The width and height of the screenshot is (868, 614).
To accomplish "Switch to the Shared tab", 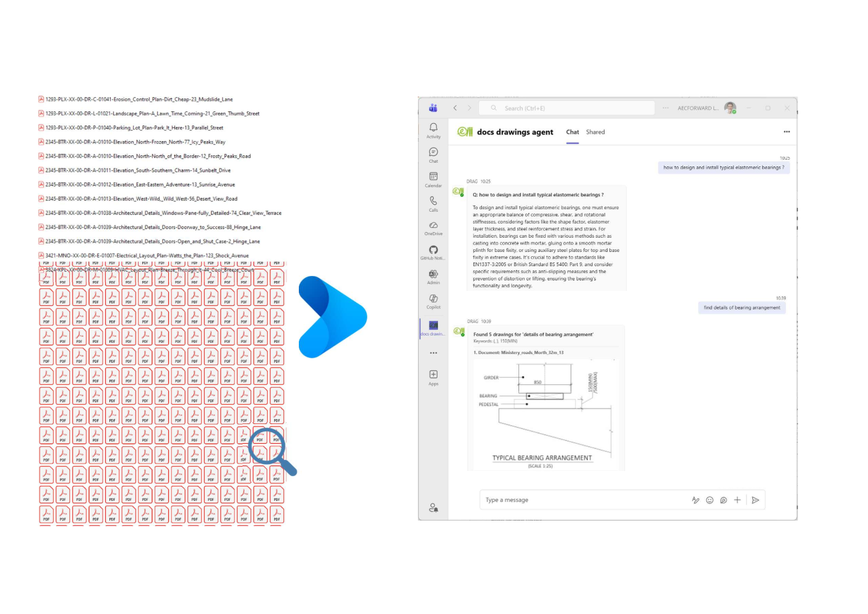I will (595, 132).
